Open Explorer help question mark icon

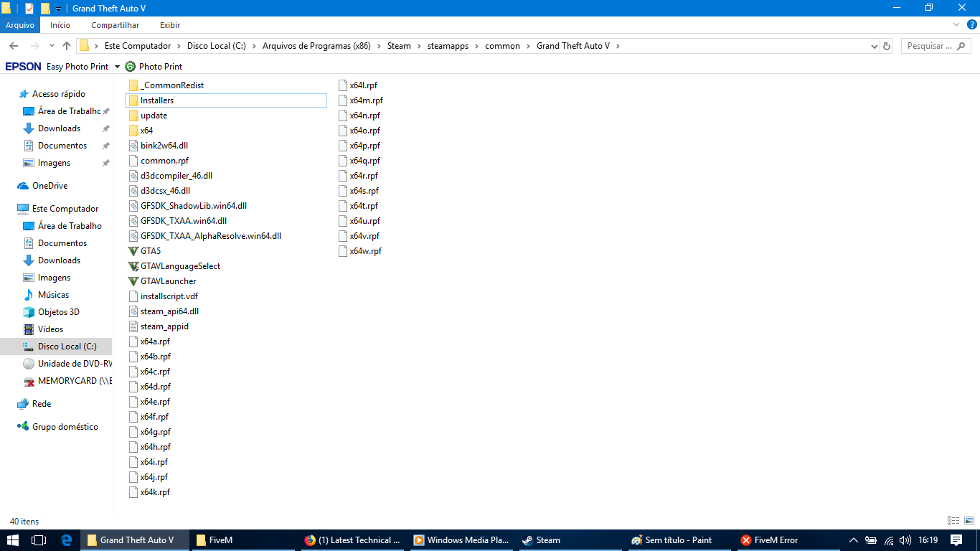972,25
